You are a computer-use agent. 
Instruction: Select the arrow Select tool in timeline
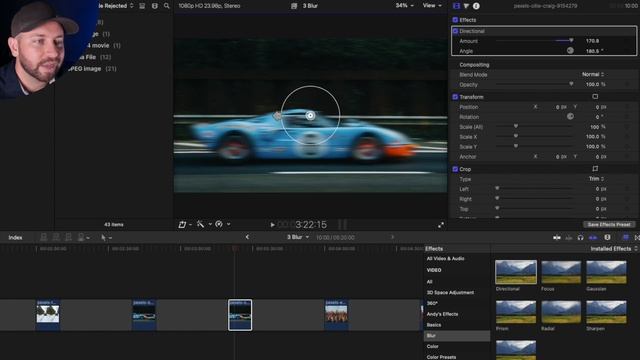[103, 237]
